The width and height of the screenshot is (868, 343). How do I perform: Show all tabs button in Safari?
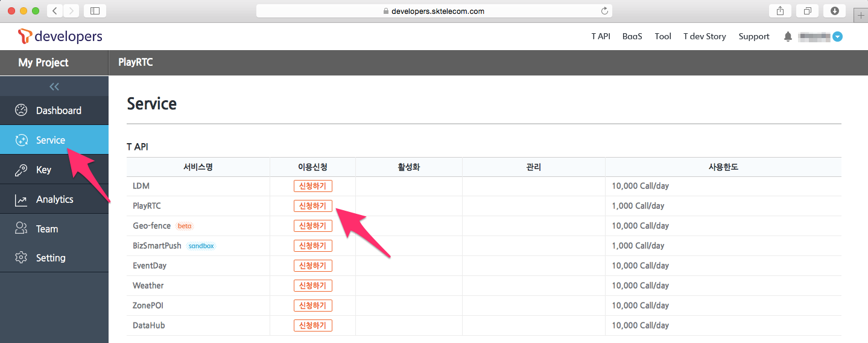point(807,11)
